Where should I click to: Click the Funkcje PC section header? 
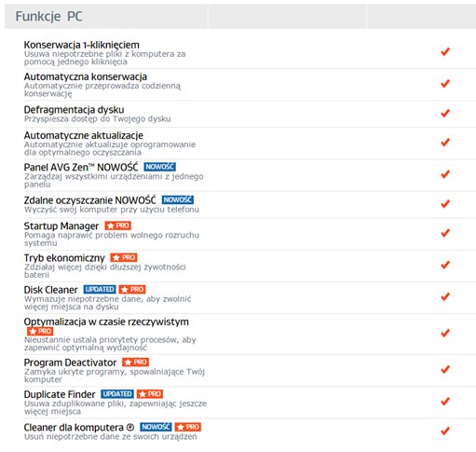pyautogui.click(x=48, y=17)
